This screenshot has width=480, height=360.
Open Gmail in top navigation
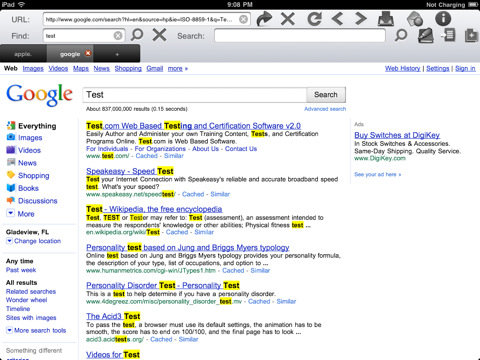click(155, 68)
